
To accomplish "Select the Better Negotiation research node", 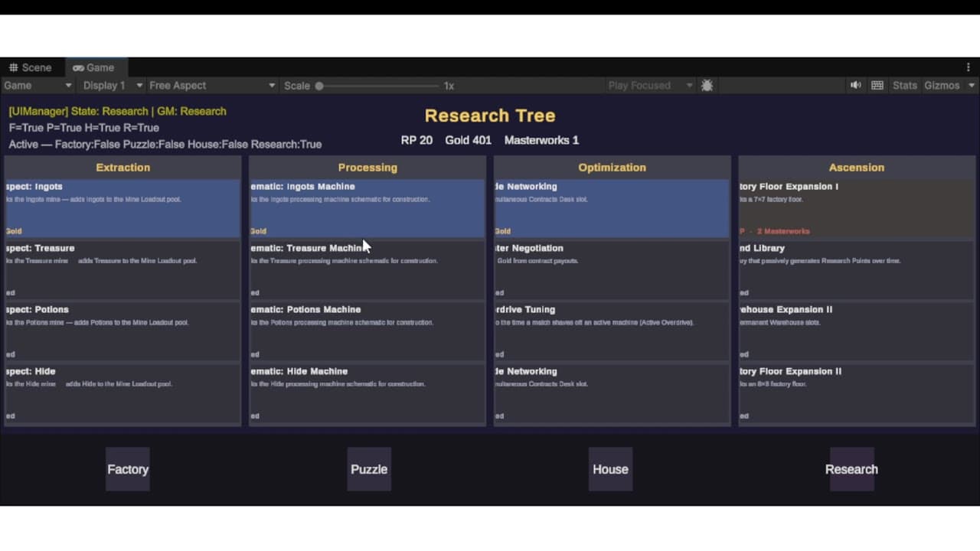I will [x=612, y=270].
